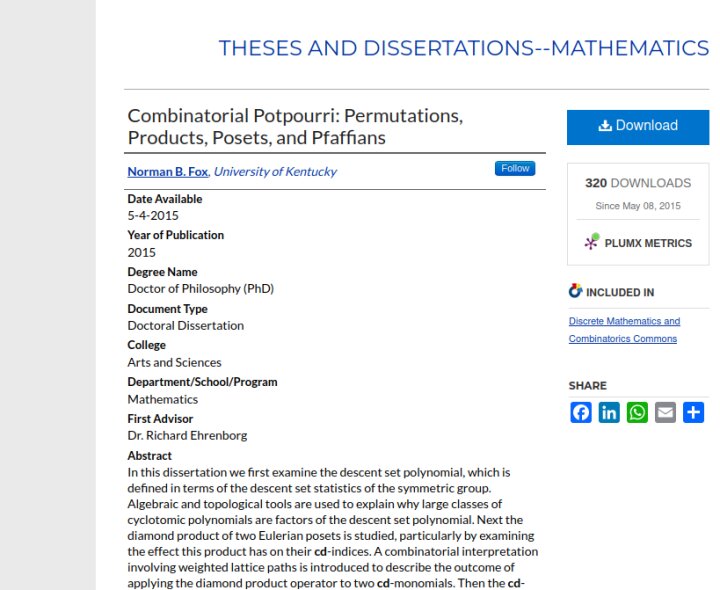Click the download arrow icon
720x590 pixels.
tap(605, 125)
